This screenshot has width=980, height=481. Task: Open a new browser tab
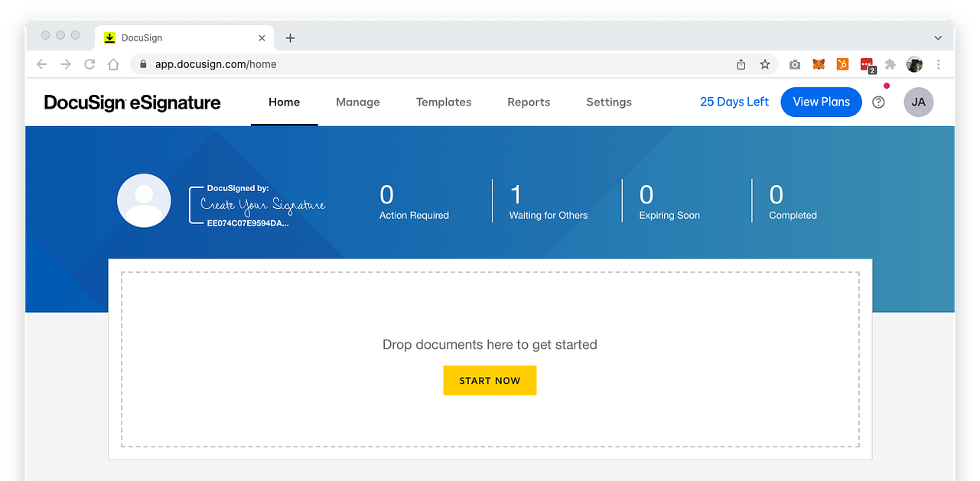[x=290, y=37]
